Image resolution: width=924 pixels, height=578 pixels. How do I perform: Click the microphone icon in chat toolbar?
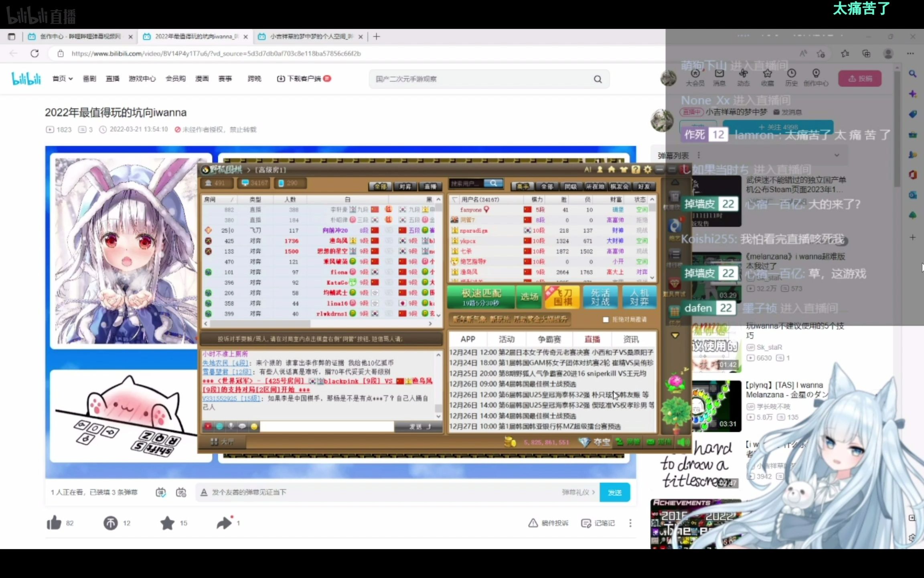click(x=231, y=426)
